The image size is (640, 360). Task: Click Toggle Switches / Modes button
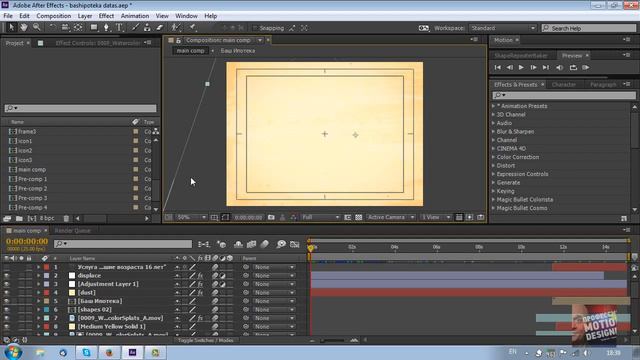[x=205, y=340]
